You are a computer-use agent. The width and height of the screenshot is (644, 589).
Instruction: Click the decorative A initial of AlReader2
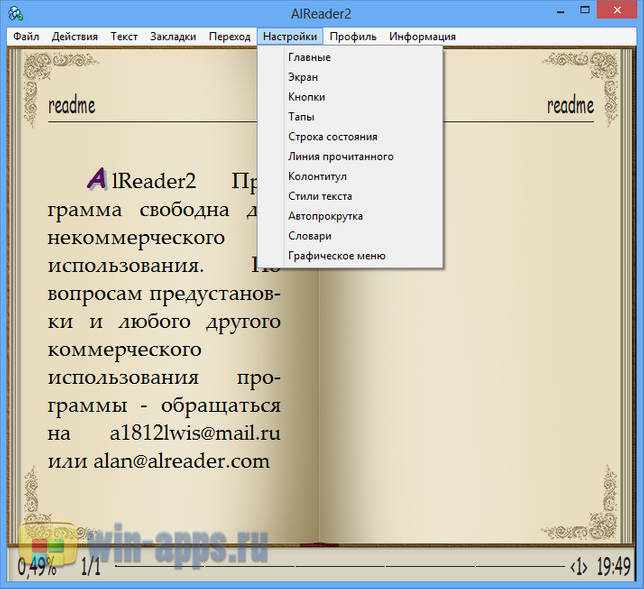[97, 179]
